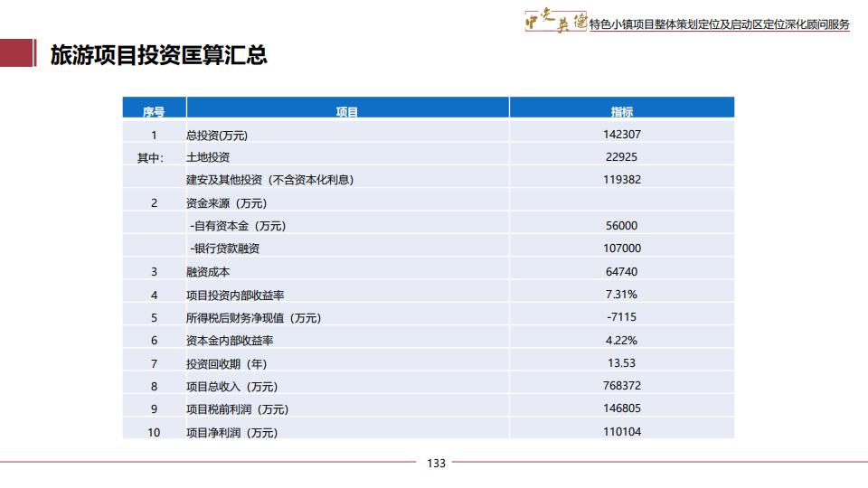
Task: Click the 总投资(万元) row label
Action: tap(216, 135)
